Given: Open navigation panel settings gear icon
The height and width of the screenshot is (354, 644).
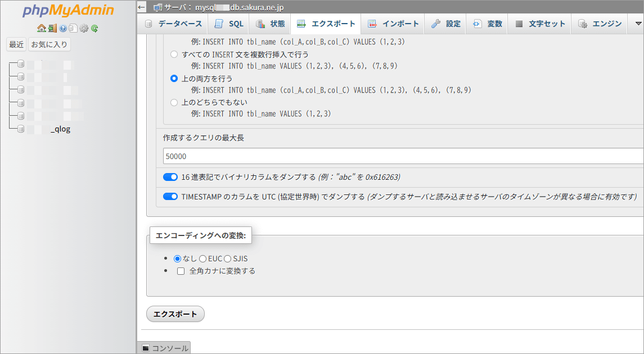Looking at the screenshot, I should pos(84,28).
